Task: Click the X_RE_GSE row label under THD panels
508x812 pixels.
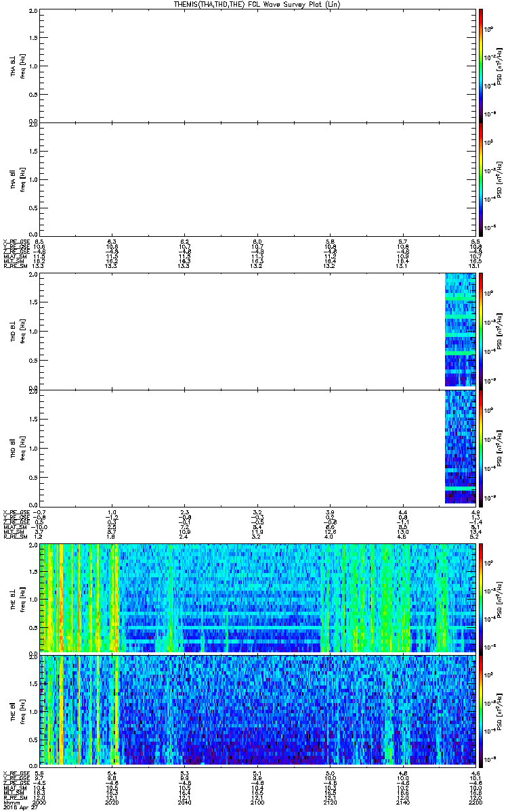Action: point(16,512)
